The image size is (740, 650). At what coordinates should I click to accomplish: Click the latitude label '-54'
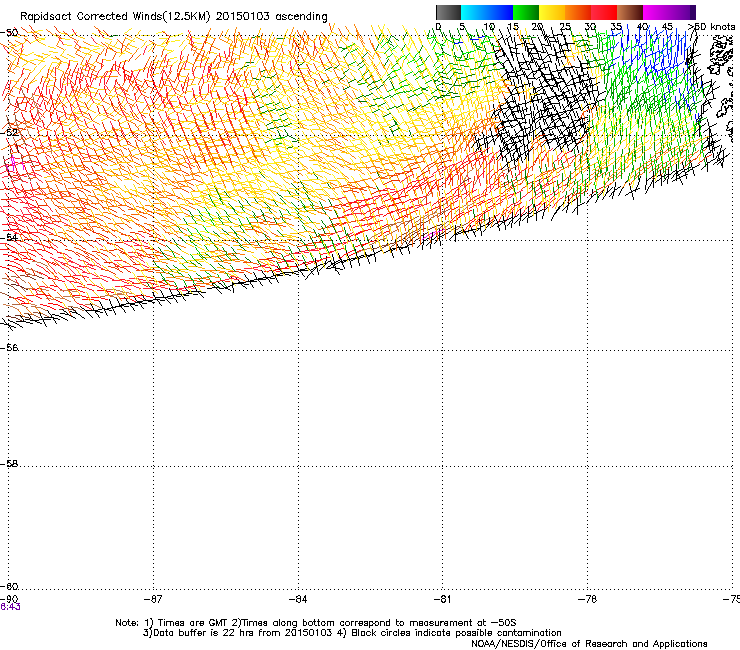(9, 237)
